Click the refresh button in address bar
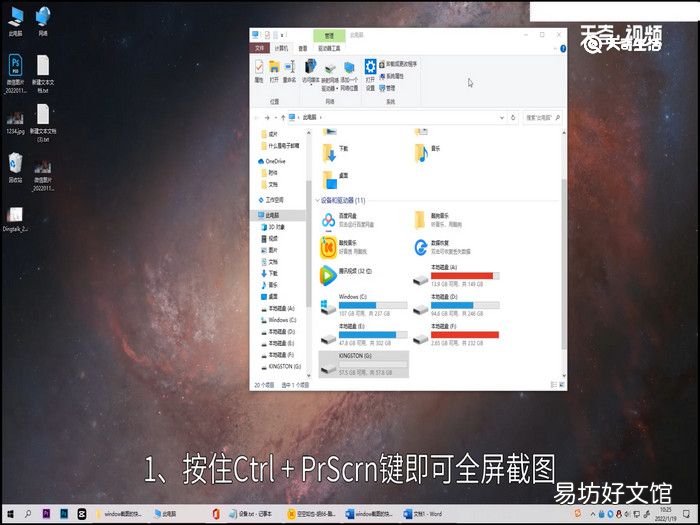This screenshot has height=525, width=700. (x=513, y=117)
